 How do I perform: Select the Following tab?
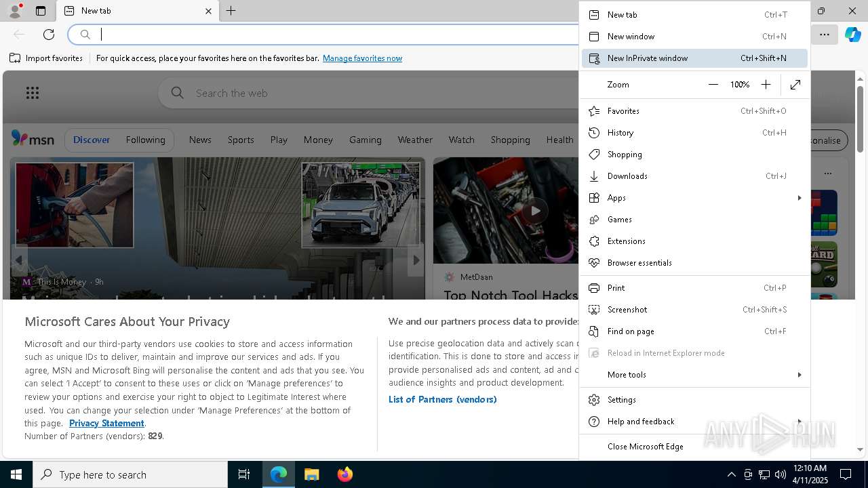(x=145, y=140)
